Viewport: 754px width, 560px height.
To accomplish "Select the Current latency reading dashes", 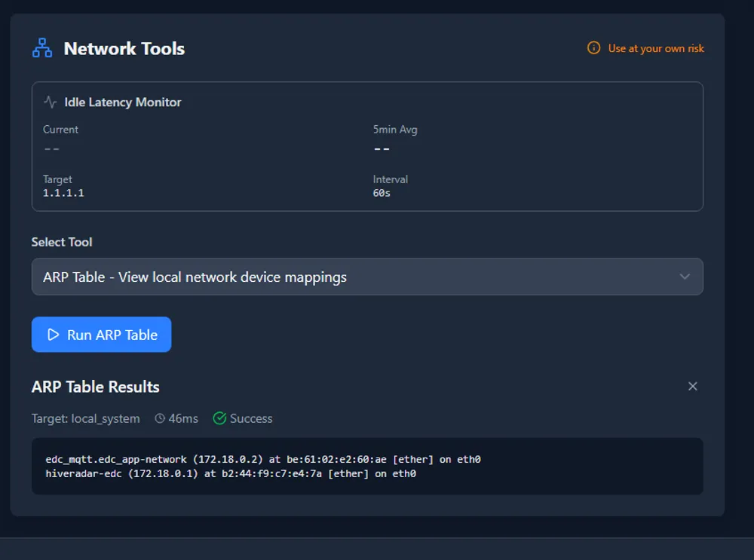I will 51,148.
